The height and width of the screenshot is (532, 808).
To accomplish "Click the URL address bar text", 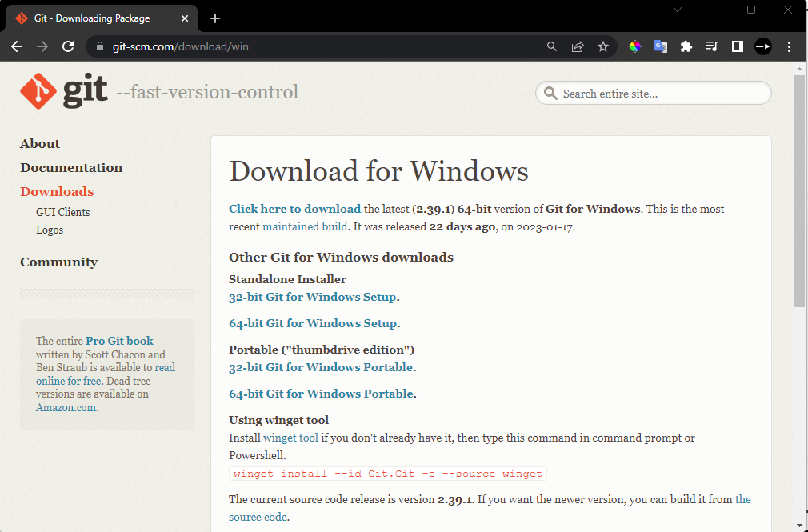I will point(180,47).
